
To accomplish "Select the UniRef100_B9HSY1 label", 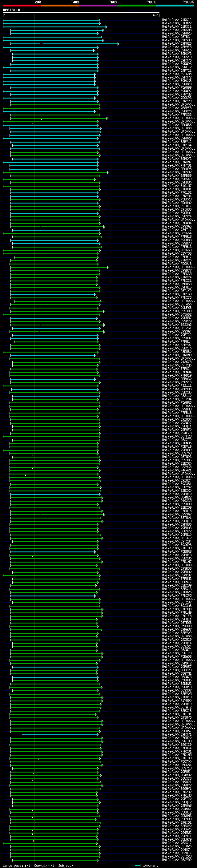I will [177, 735].
